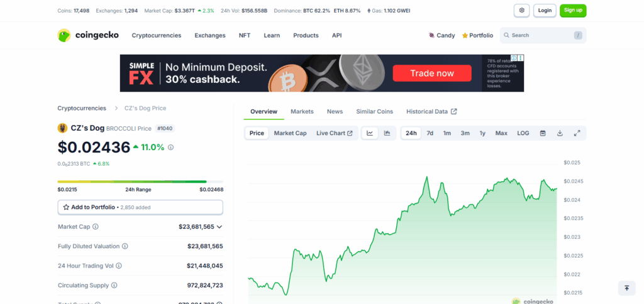Image resolution: width=644 pixels, height=304 pixels.
Task: Select 3m chart timeframe
Action: click(465, 133)
